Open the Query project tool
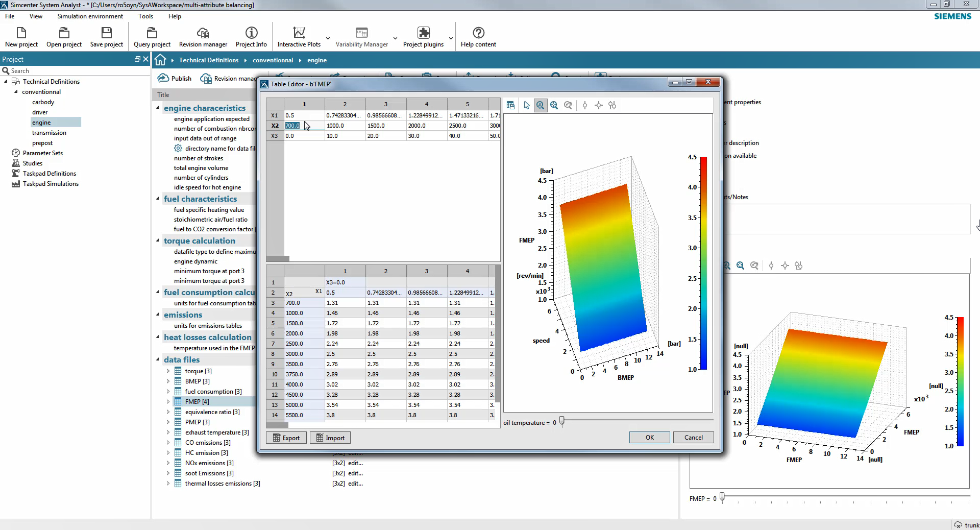 click(152, 36)
